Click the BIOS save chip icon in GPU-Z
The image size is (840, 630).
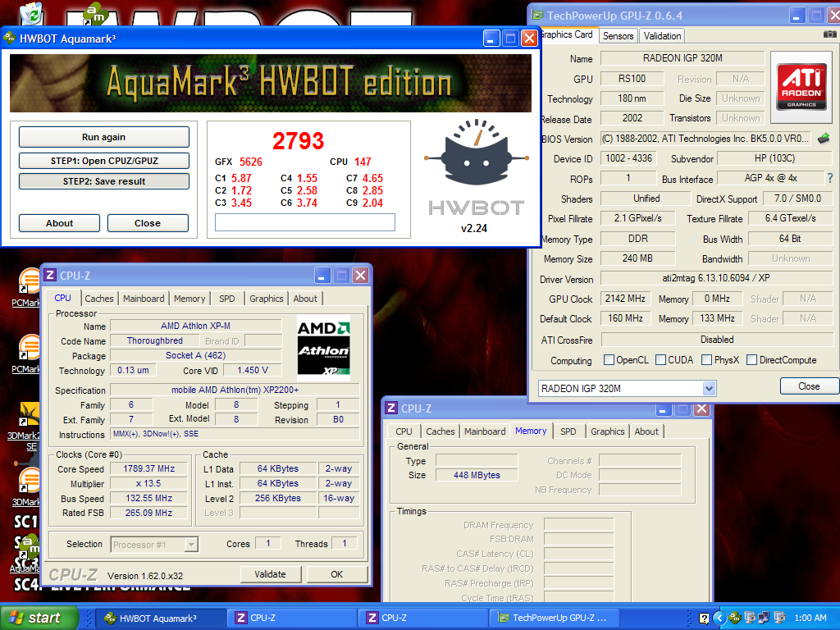click(824, 139)
